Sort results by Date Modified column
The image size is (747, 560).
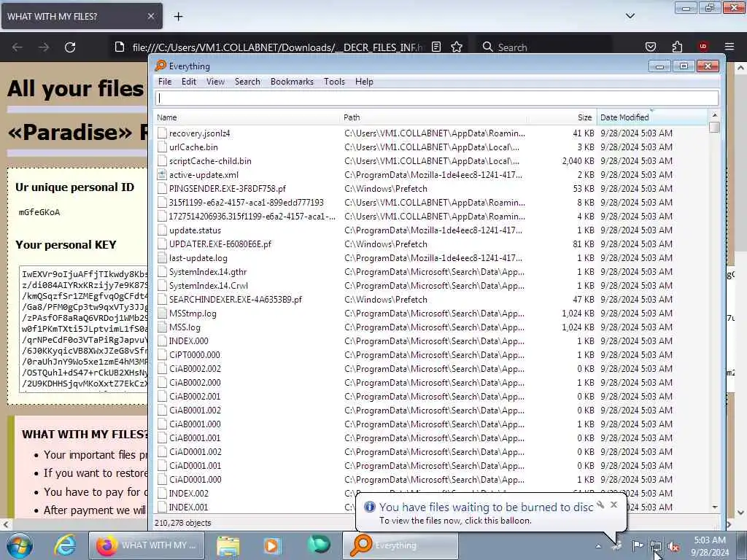tap(651, 117)
